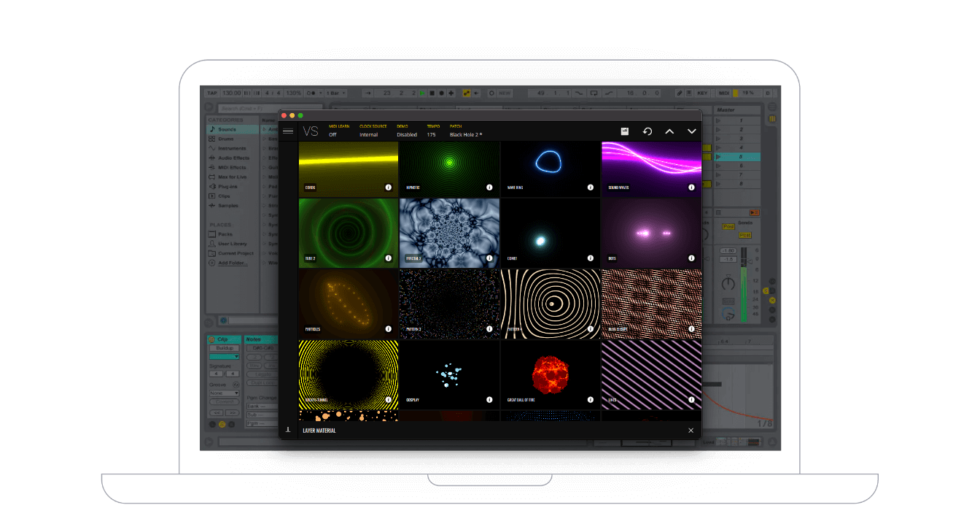
Task: Select the Great Ball of Fire thumbnail
Action: click(x=551, y=374)
